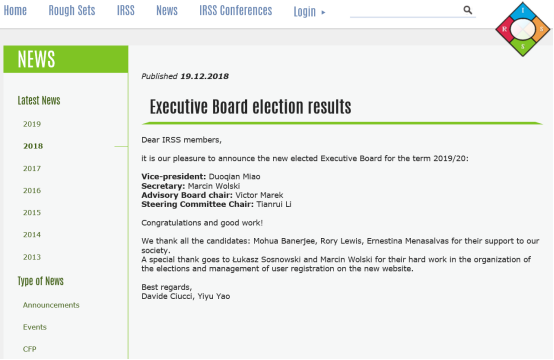This screenshot has width=554, height=360.
Task: Filter news by Events type
Action: point(35,327)
